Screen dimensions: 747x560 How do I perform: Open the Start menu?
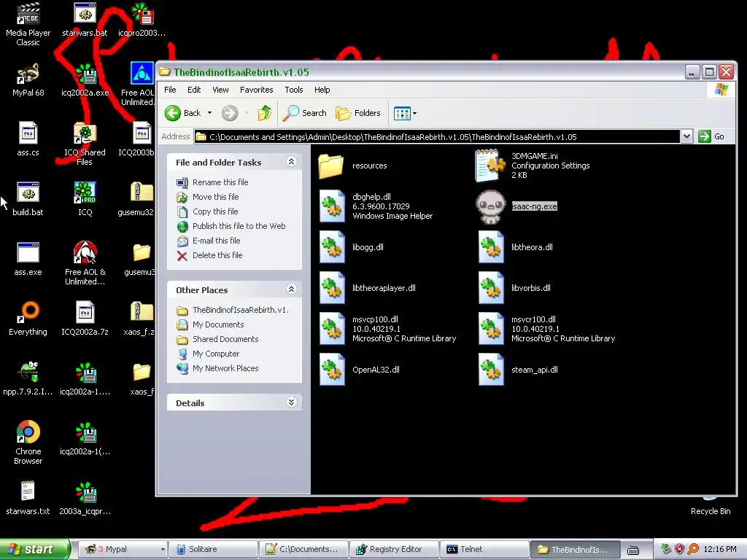pyautogui.click(x=34, y=550)
